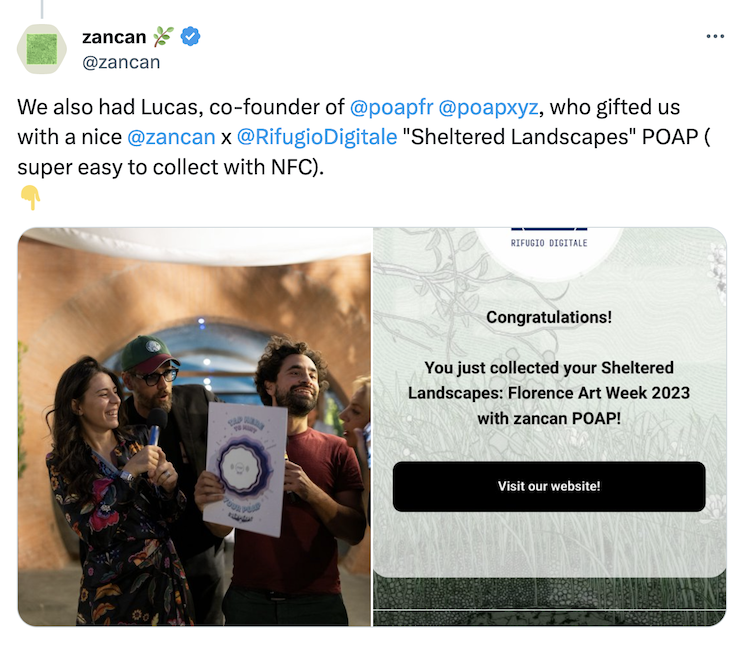Image resolution: width=746 pixels, height=650 pixels.
Task: Click the 'Tap here to mint' poster in photo
Action: (245, 468)
